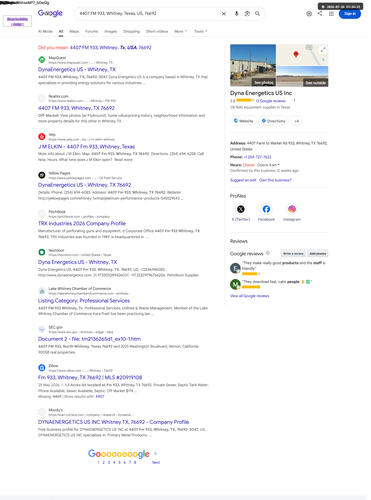Open the More search filters dropdown
Viewport: 371px width, 500px height.
click(x=180, y=31)
